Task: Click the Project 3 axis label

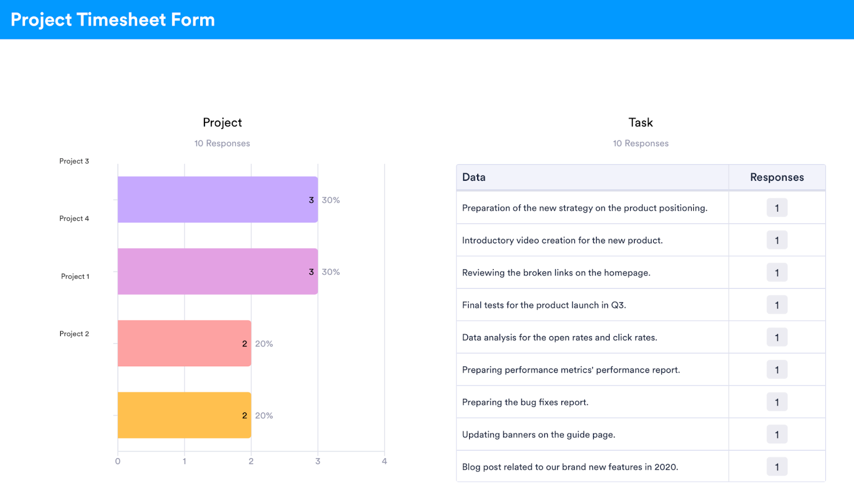Action: pyautogui.click(x=74, y=161)
